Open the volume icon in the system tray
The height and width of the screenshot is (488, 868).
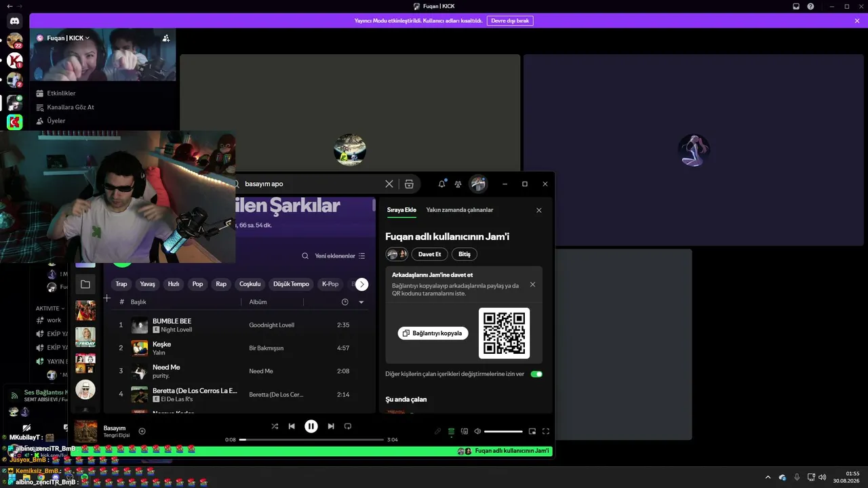pyautogui.click(x=823, y=477)
